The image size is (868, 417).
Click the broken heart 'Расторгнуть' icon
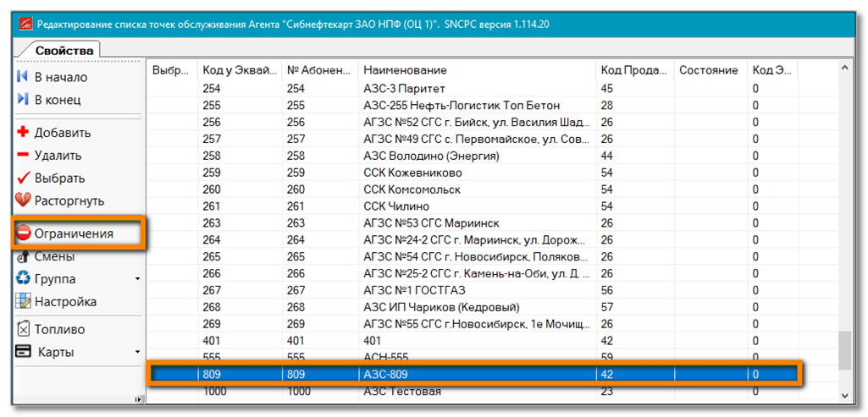coord(23,201)
